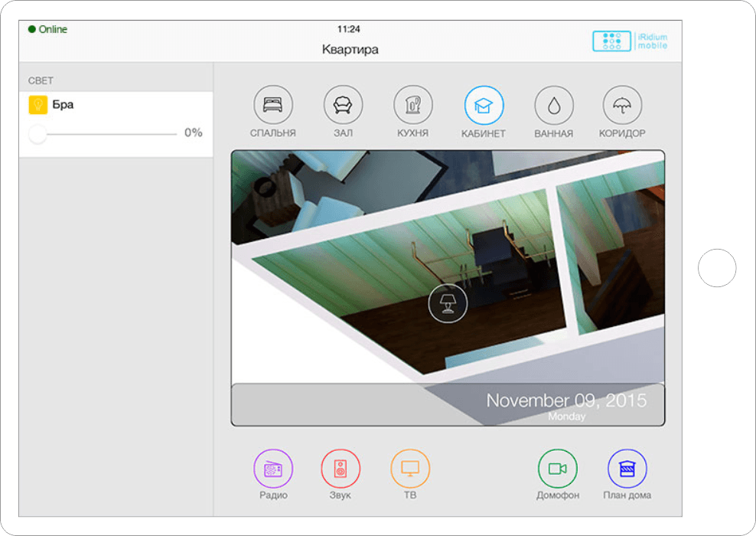Click the Квартира page title
Screen dimensions: 756x536
(x=350, y=50)
